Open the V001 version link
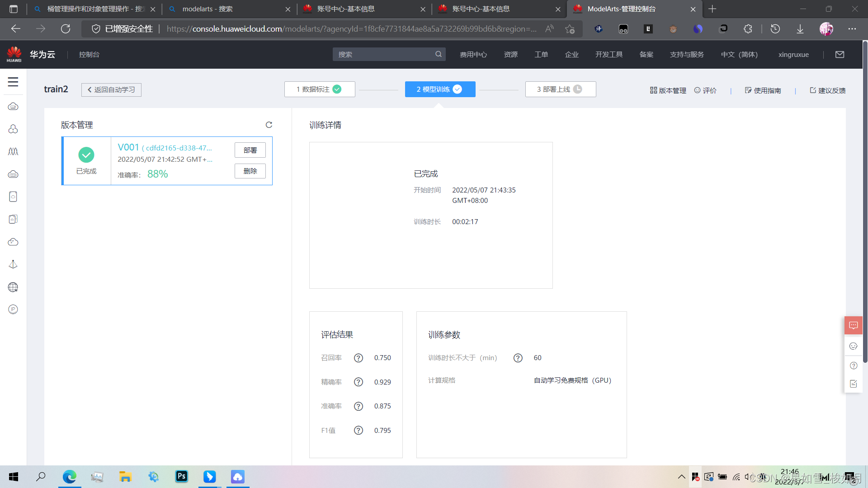The width and height of the screenshot is (868, 488). [128, 147]
